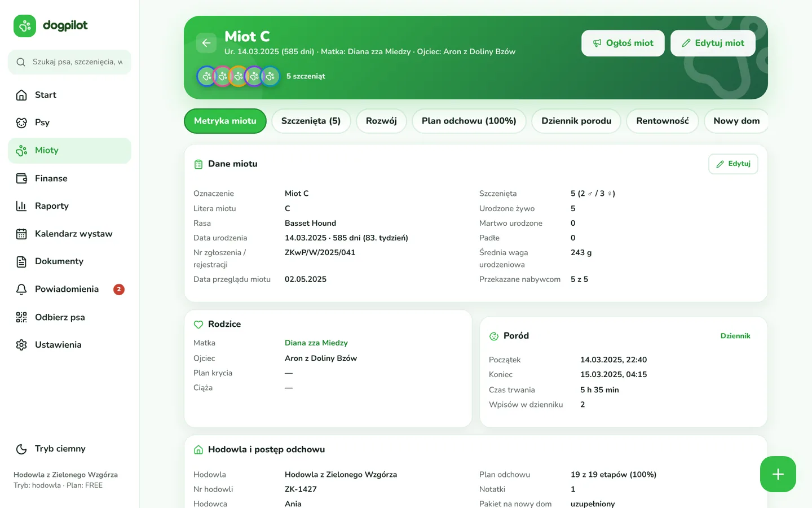Click the teal-ringed fifth puppy avatar
This screenshot has height=508, width=812.
(270, 76)
